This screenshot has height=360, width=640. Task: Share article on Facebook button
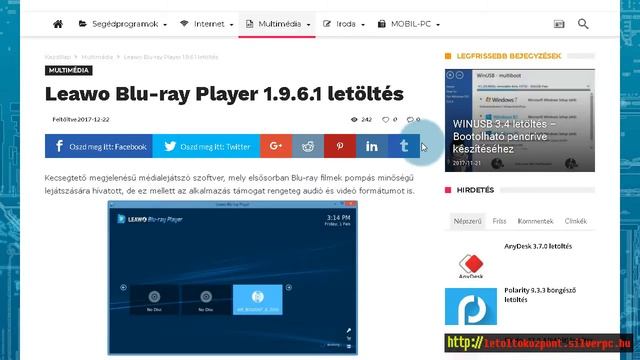(99, 146)
